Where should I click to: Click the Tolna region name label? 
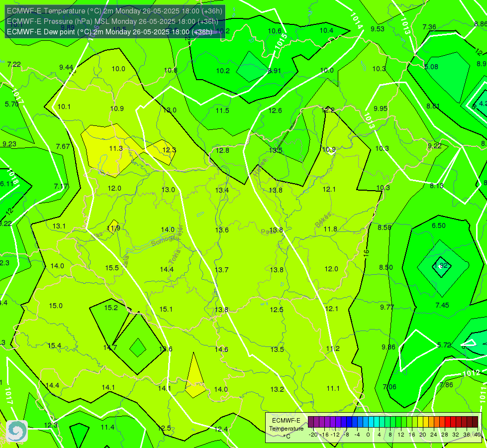click(175, 256)
